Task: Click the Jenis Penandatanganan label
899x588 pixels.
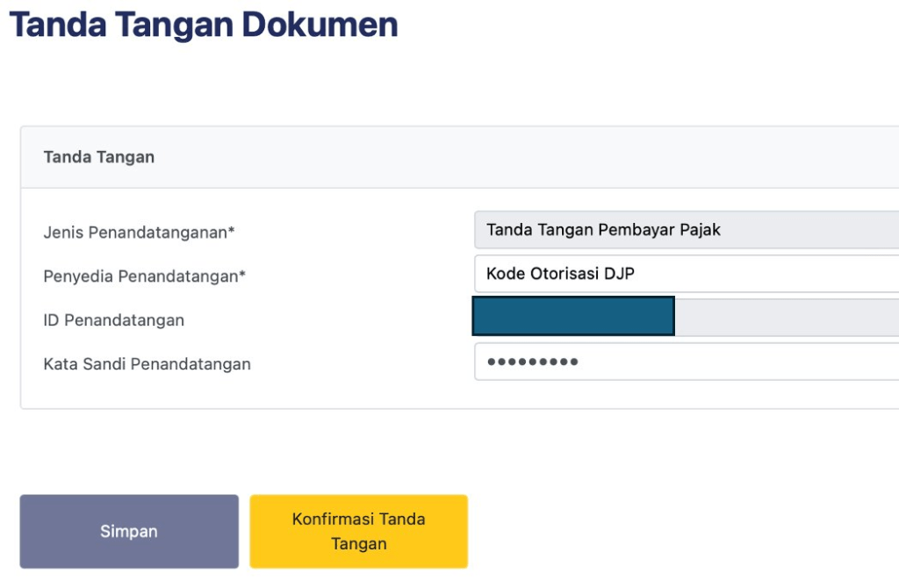Action: [x=135, y=233]
